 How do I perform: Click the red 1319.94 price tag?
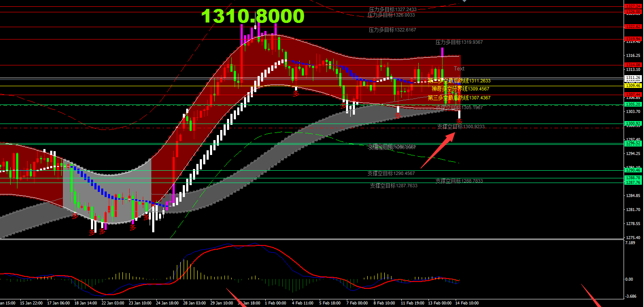pos(633,39)
